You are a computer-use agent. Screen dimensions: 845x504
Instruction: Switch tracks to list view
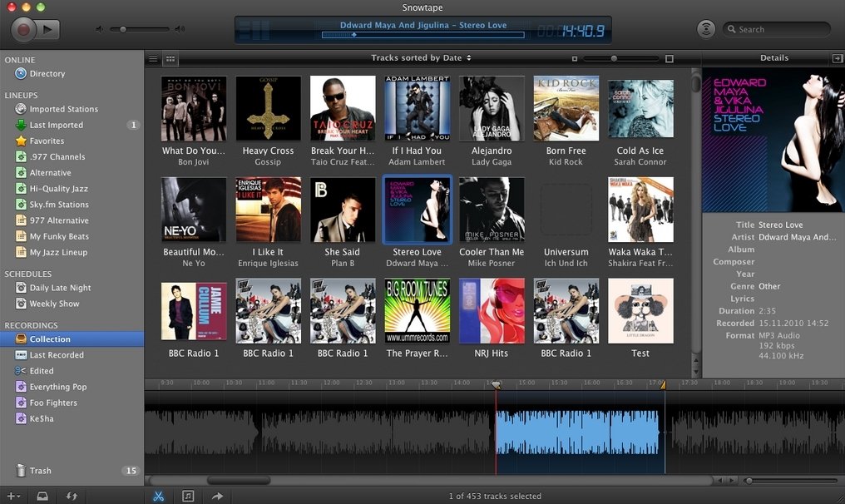pyautogui.click(x=154, y=59)
